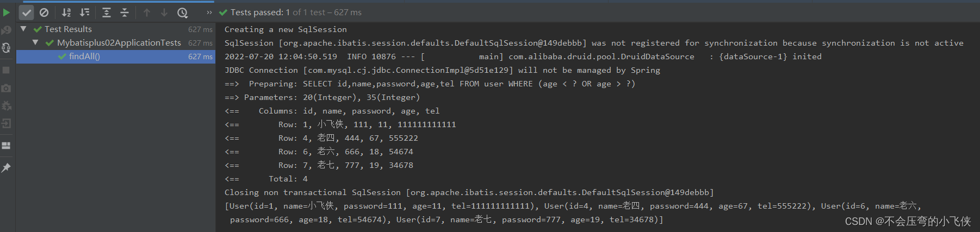Viewport: 980px width, 232px height.
Task: Click the Rerun Failed Tests icon
Action: tap(7, 30)
